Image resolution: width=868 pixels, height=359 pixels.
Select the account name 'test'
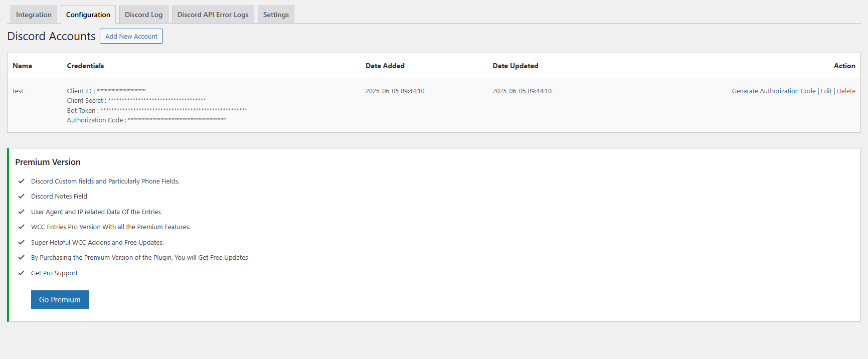point(18,91)
